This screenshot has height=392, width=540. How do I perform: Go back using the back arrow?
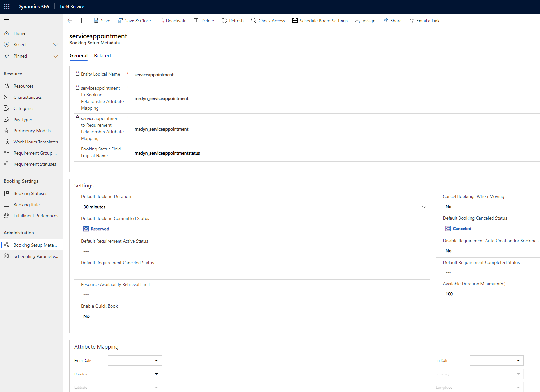point(69,21)
